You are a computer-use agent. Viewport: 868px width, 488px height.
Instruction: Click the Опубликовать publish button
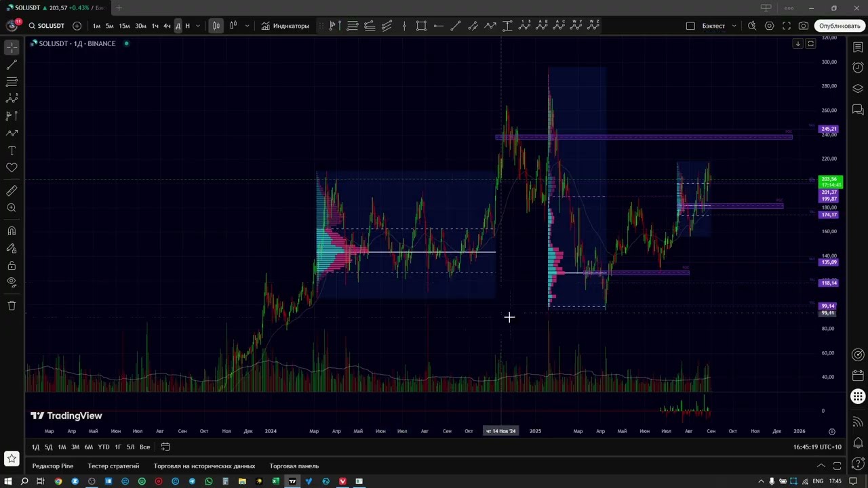coord(840,26)
